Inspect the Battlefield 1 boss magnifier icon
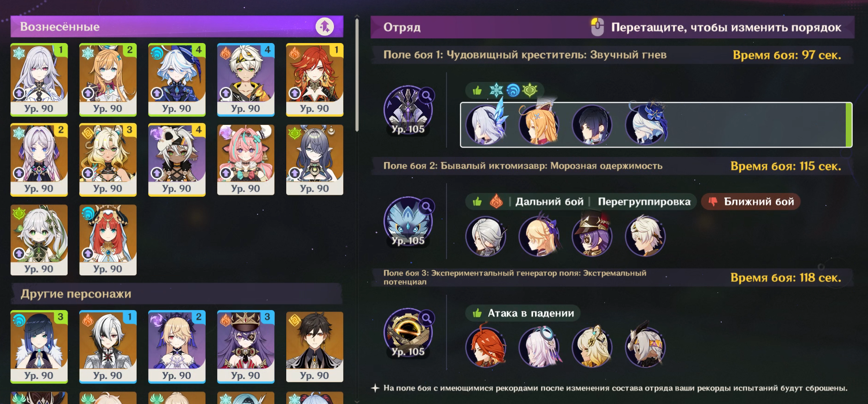This screenshot has height=404, width=868. [x=427, y=95]
